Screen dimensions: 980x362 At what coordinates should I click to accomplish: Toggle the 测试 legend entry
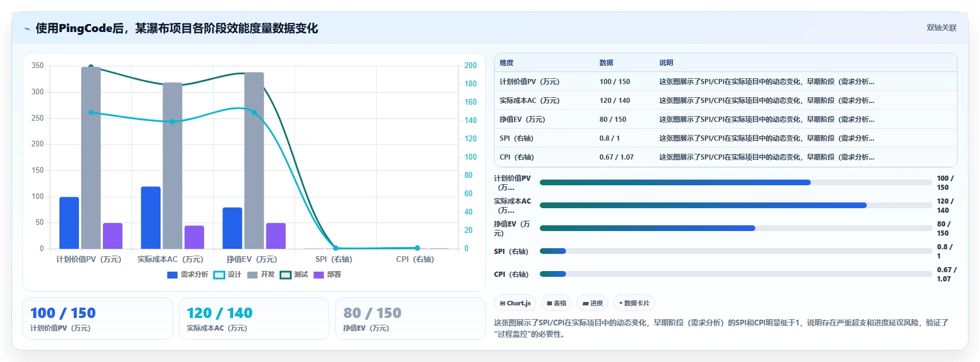pos(294,275)
